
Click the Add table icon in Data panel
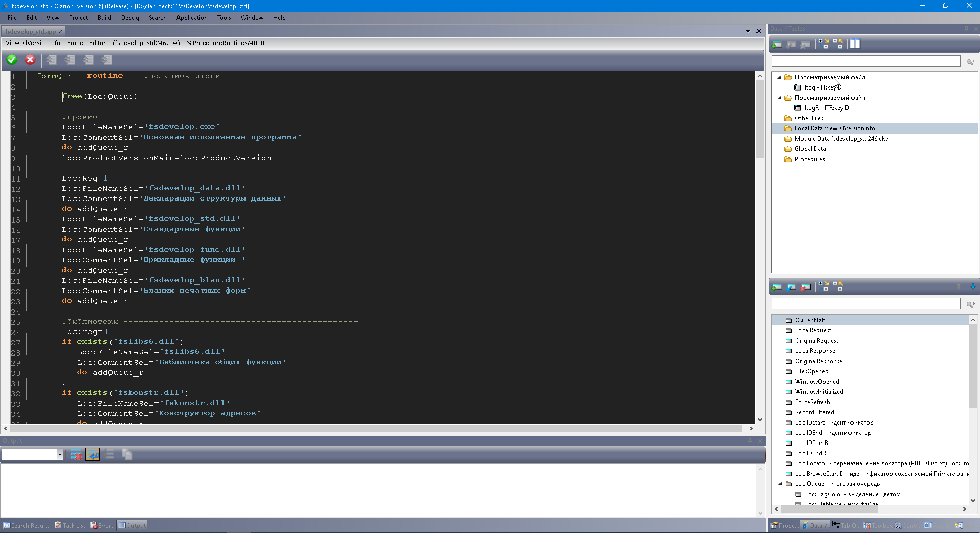tap(777, 45)
